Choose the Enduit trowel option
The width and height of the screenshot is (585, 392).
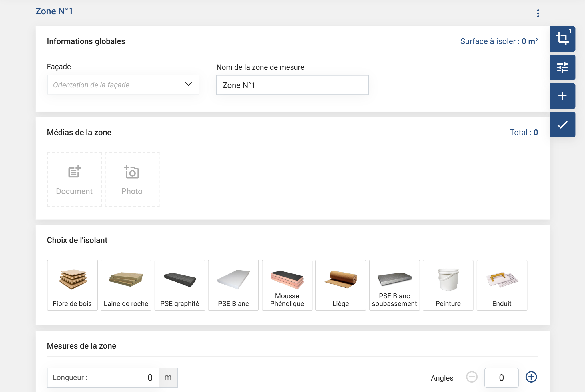coord(502,285)
